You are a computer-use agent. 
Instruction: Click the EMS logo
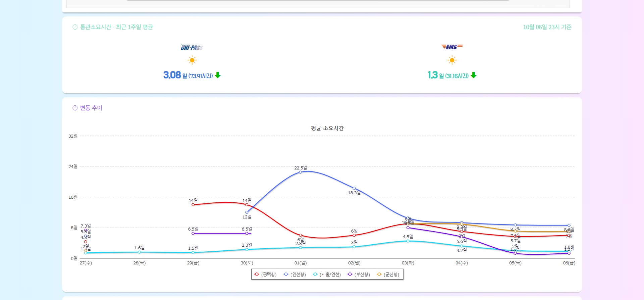(452, 47)
